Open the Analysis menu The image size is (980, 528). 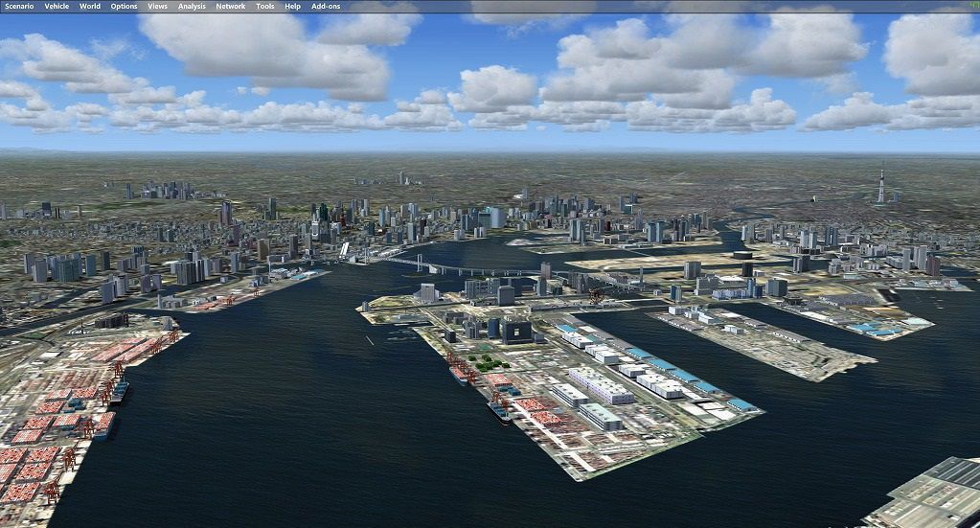tap(192, 7)
